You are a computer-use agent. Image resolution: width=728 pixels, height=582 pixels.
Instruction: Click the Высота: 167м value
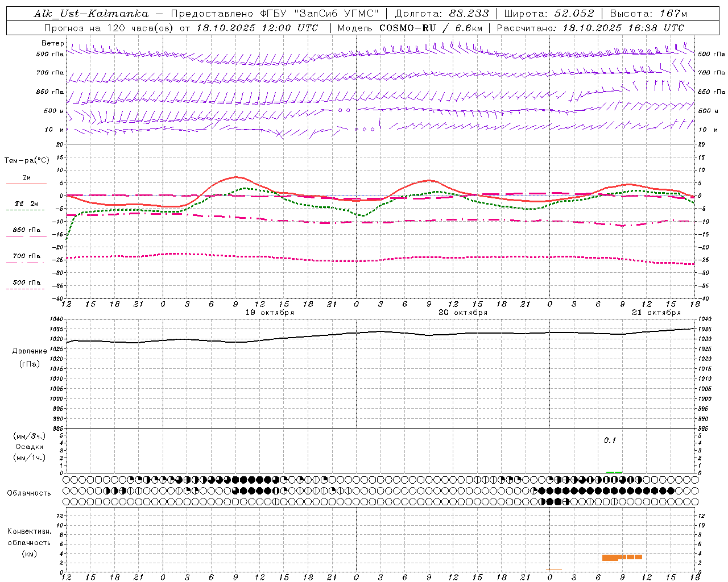(648, 14)
